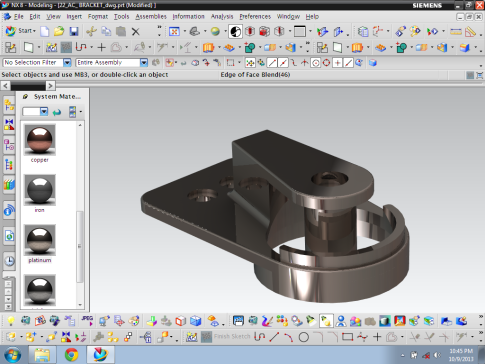Click the light bulb icon in bottom toolbar

11,321
